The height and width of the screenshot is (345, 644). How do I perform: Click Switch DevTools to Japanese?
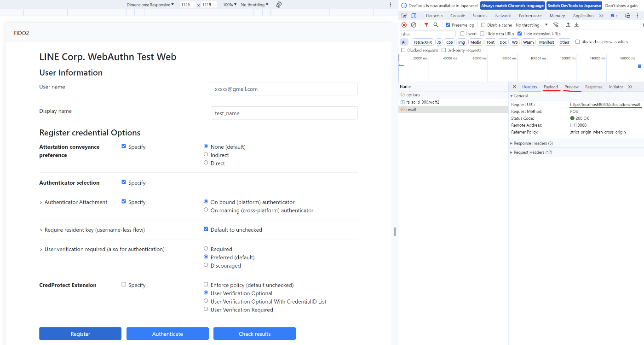574,6
